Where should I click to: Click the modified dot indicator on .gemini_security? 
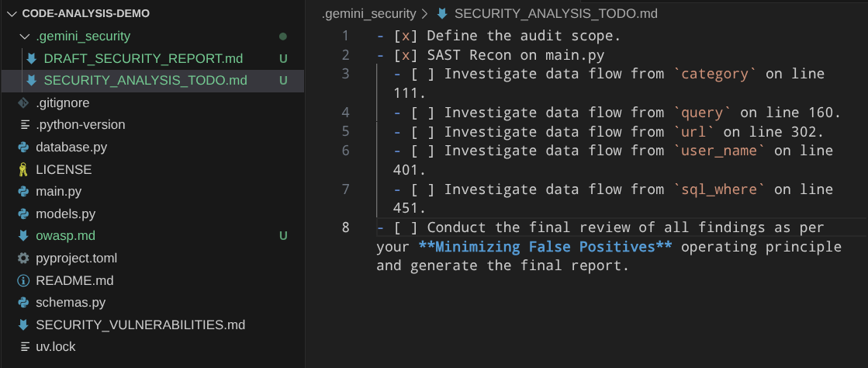coord(283,36)
